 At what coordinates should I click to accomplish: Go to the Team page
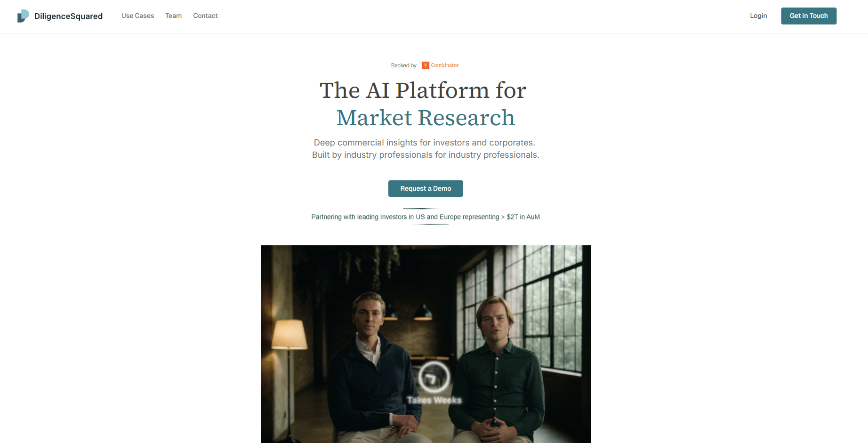pos(173,16)
